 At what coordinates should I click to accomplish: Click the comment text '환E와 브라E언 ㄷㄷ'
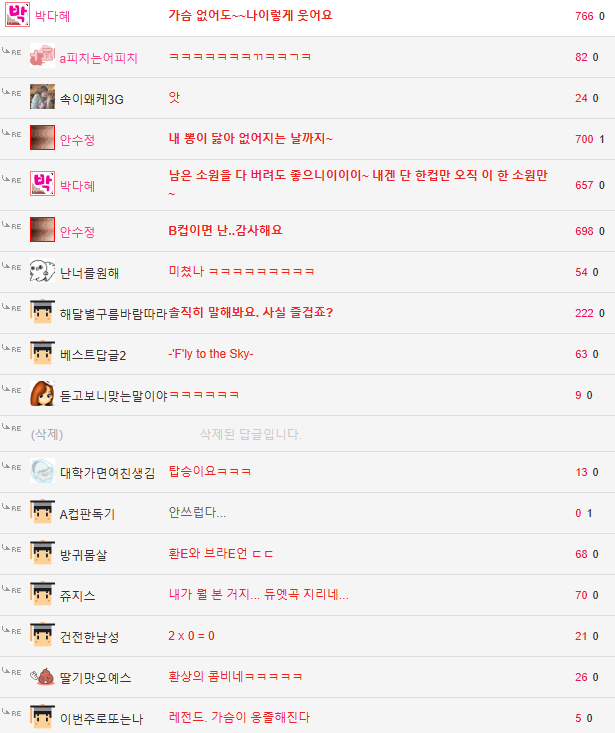click(221, 553)
